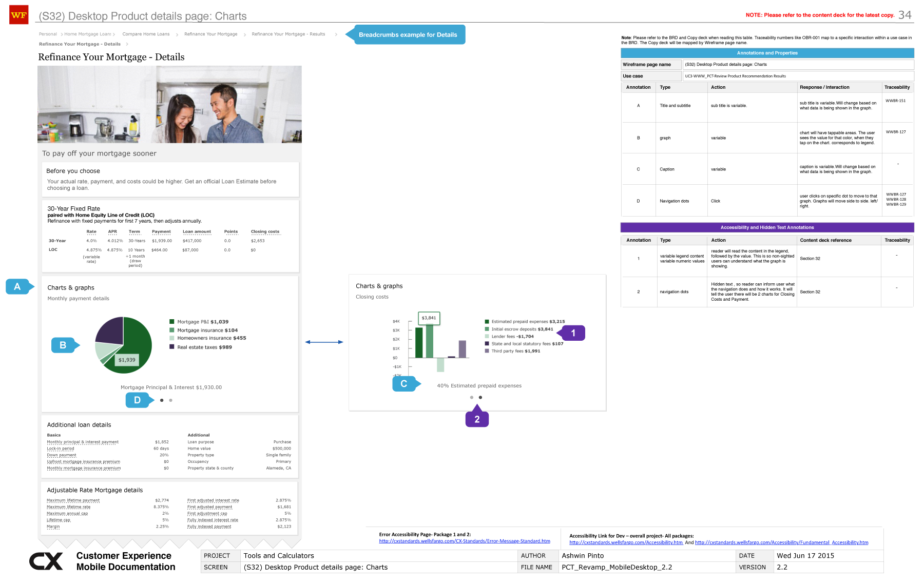924x584 pixels.
Task: Click chevron after Compare Home Loans breadcrumb
Action: [177, 35]
